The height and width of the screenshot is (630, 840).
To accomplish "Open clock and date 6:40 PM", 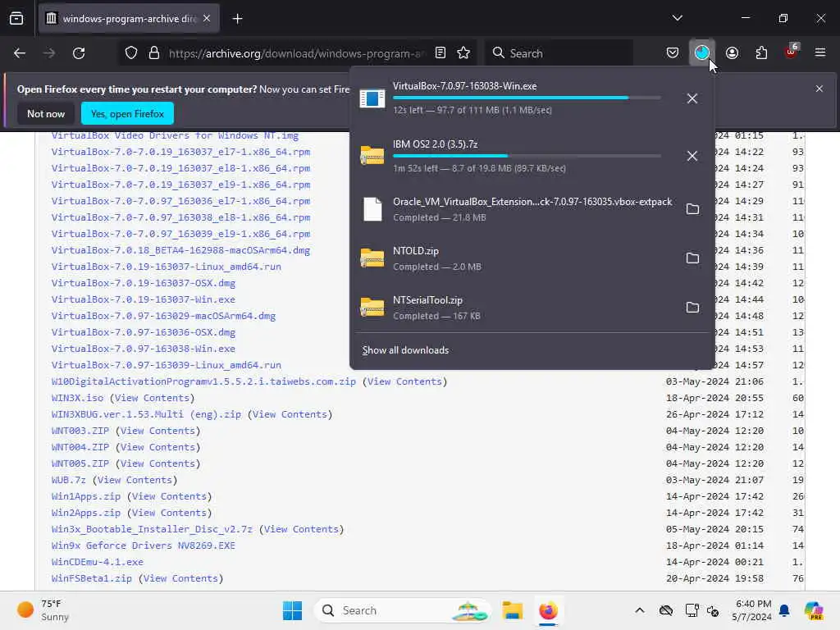I will (x=752, y=610).
